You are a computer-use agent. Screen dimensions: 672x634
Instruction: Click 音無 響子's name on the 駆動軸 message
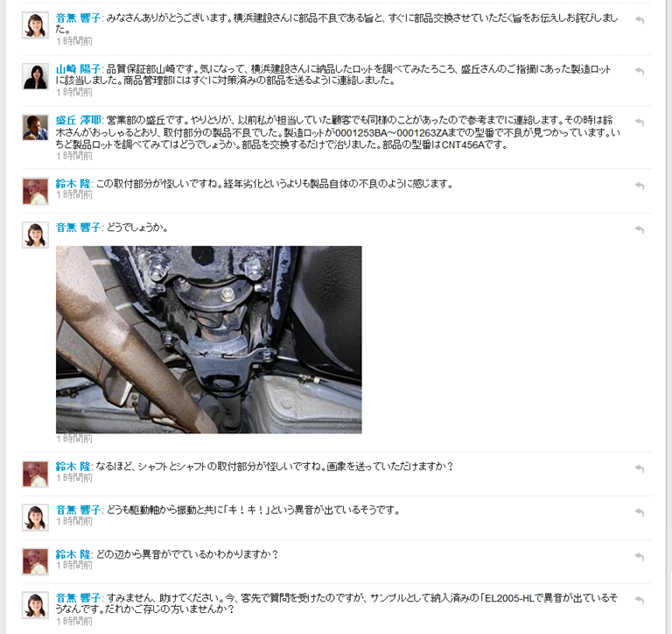pyautogui.click(x=78, y=510)
